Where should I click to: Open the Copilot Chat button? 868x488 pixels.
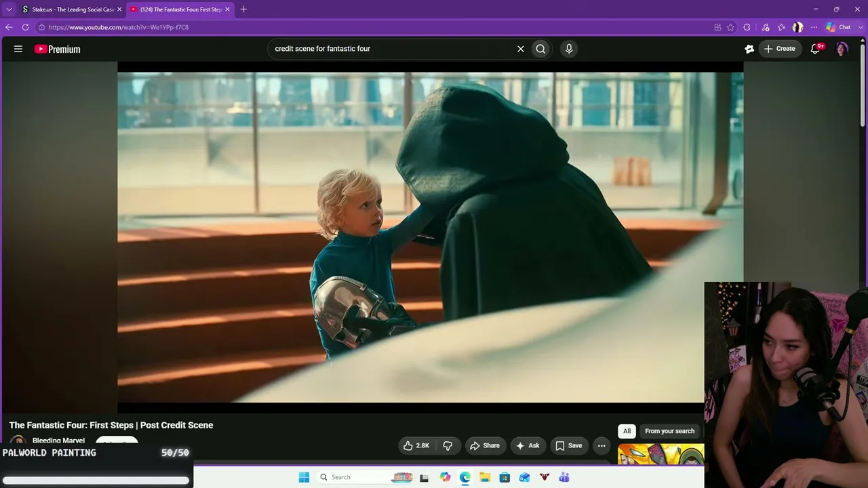(838, 27)
